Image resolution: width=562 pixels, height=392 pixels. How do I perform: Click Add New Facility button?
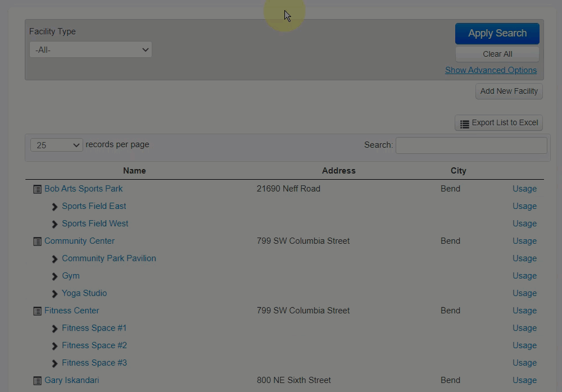click(509, 92)
